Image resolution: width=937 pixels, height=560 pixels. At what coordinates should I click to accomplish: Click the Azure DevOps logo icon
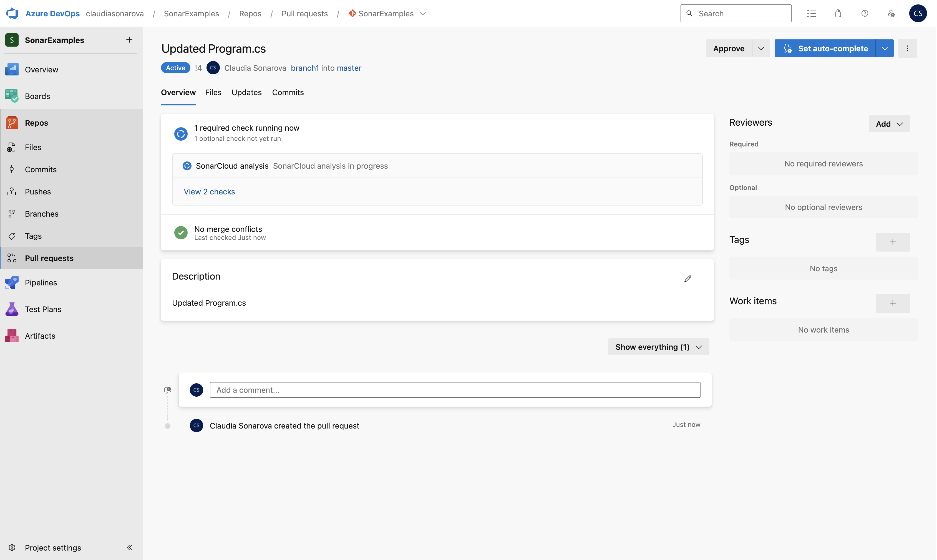click(x=12, y=14)
